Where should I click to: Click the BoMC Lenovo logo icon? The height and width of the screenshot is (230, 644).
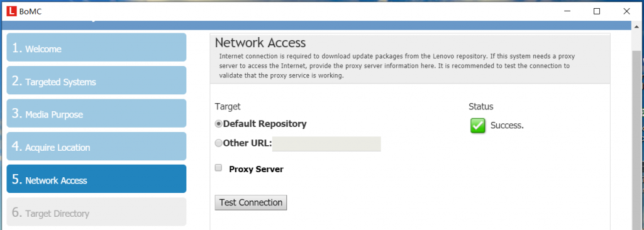11,11
